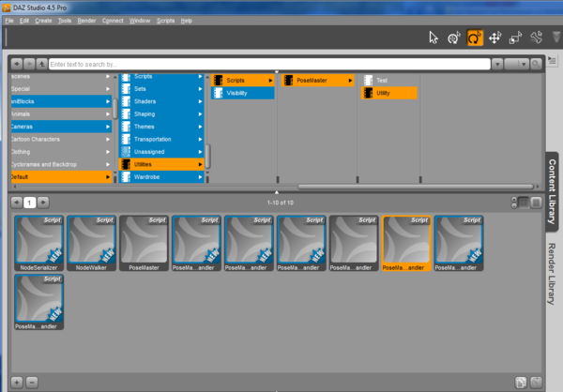Select the Utilities category
The width and height of the screenshot is (563, 392).
point(161,164)
